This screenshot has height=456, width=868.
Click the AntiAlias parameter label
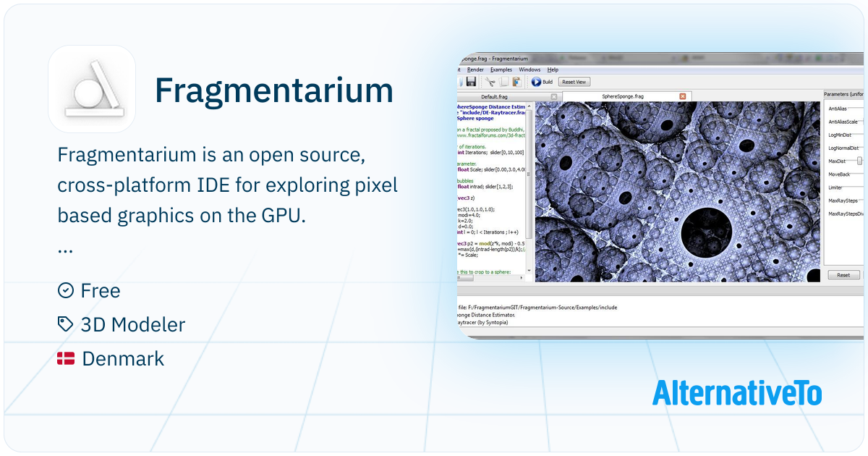pos(839,109)
